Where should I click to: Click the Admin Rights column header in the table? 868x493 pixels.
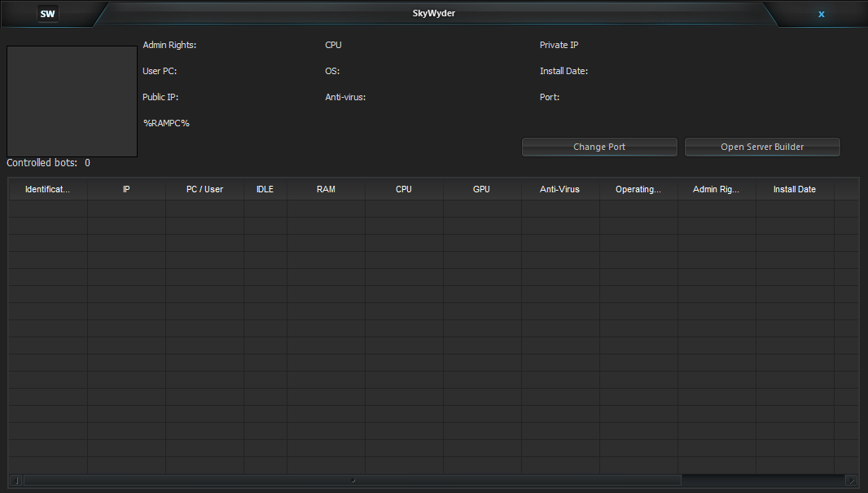tap(717, 189)
